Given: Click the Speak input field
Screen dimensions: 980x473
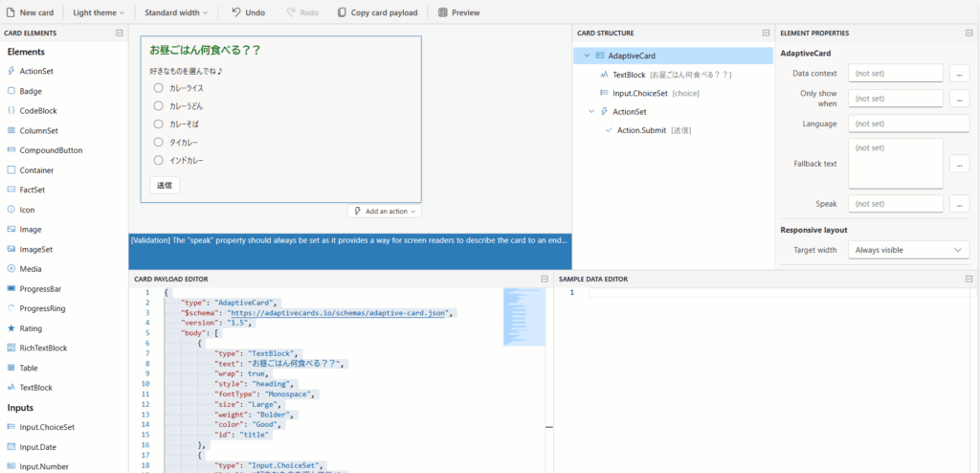Looking at the screenshot, I should [896, 203].
